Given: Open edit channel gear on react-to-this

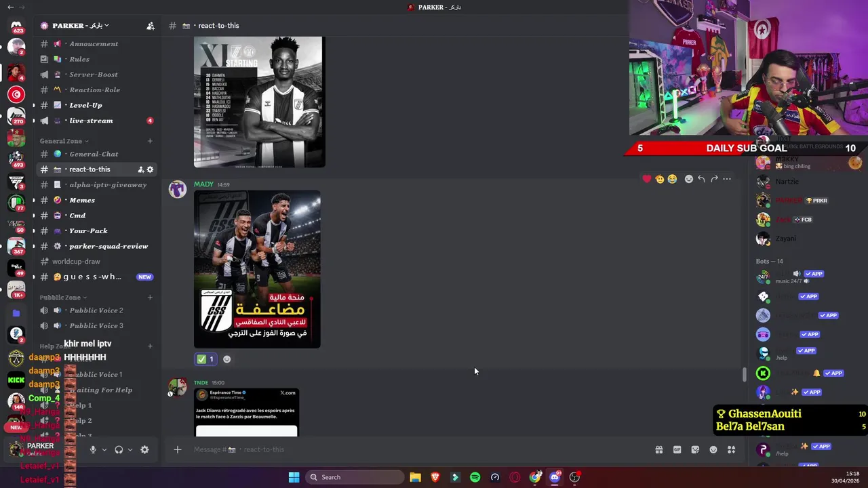Looking at the screenshot, I should (151, 169).
